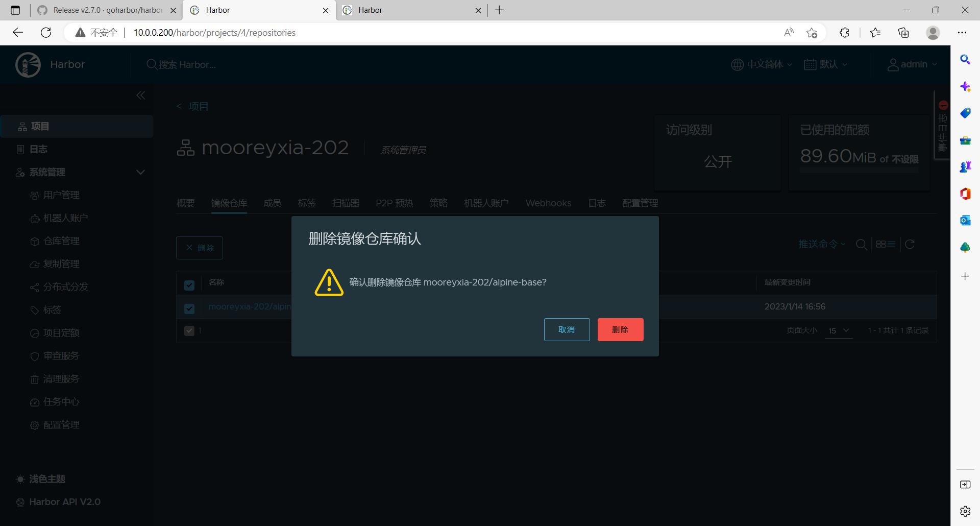Switch to the 机器人账户 project tab

point(486,203)
